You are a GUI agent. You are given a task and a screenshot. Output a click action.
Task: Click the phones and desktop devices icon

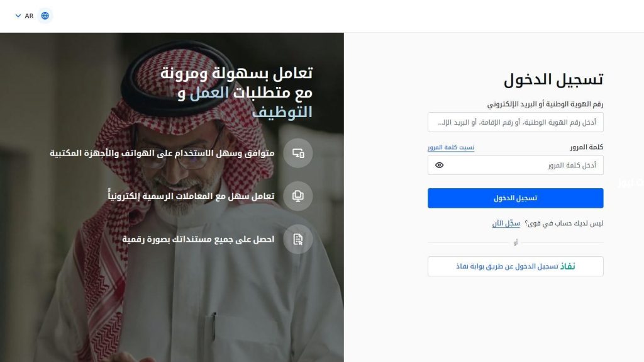(298, 153)
